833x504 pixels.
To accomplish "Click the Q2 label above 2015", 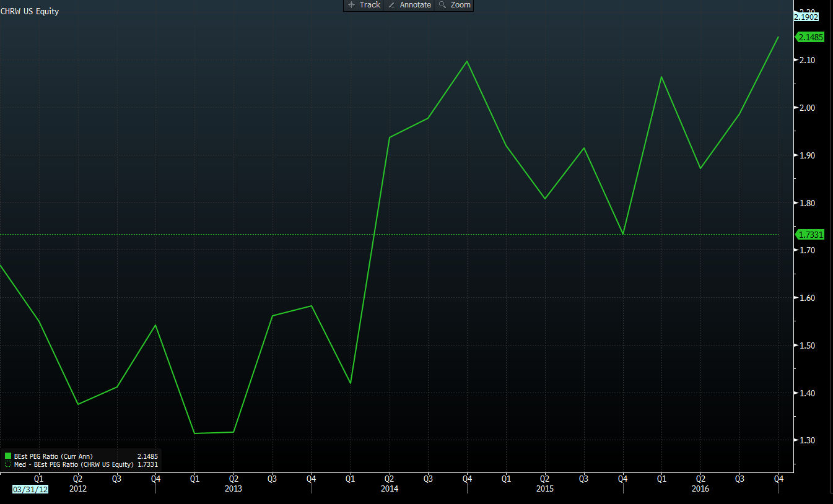I will [545, 479].
